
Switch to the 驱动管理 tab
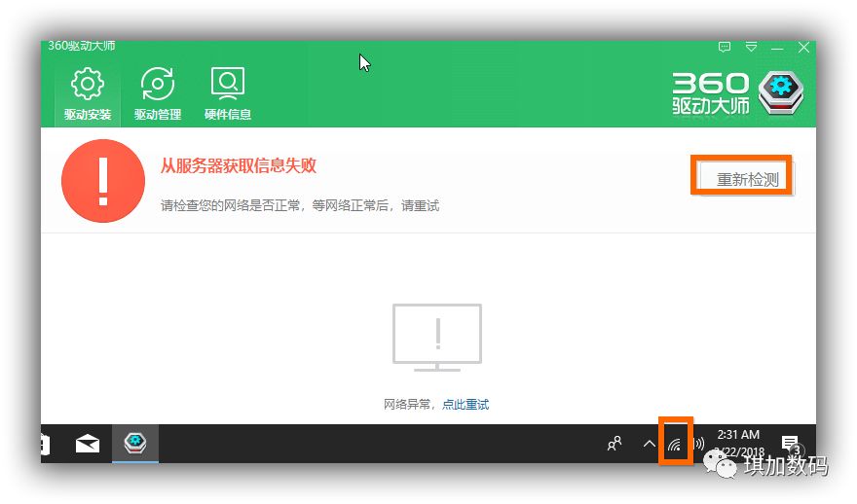point(158,94)
